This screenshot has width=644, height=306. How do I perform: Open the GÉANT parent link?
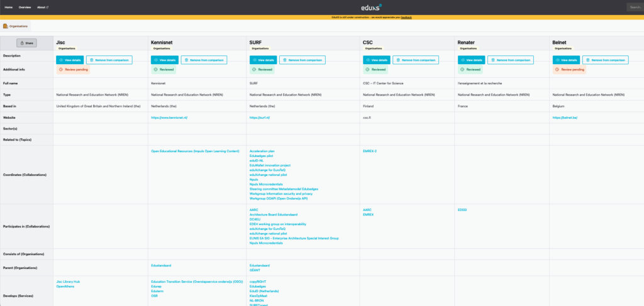point(255,270)
